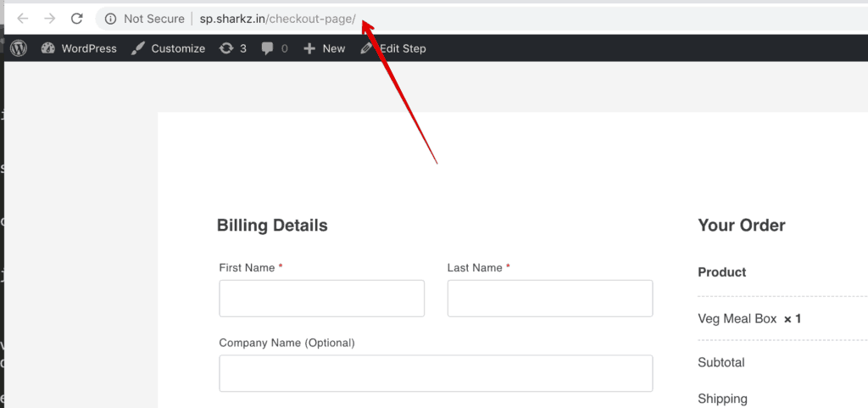Open the Not Secure site info icon

(x=111, y=19)
